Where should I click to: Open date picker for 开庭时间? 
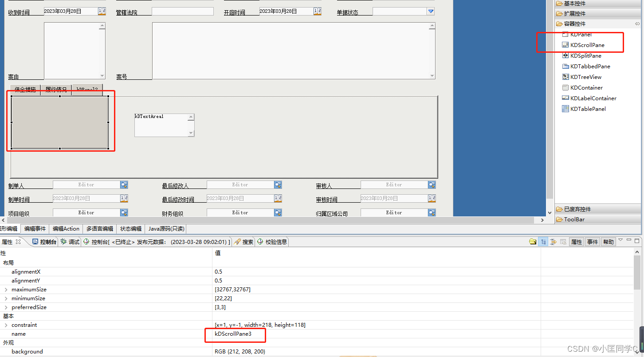point(317,12)
